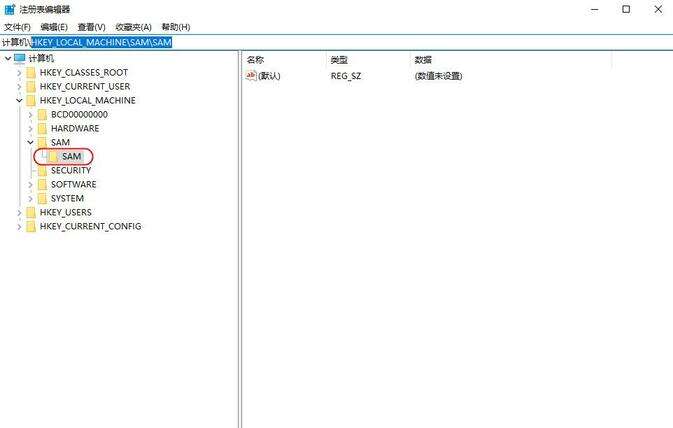Maximize the Registry Editor window

pyautogui.click(x=626, y=9)
